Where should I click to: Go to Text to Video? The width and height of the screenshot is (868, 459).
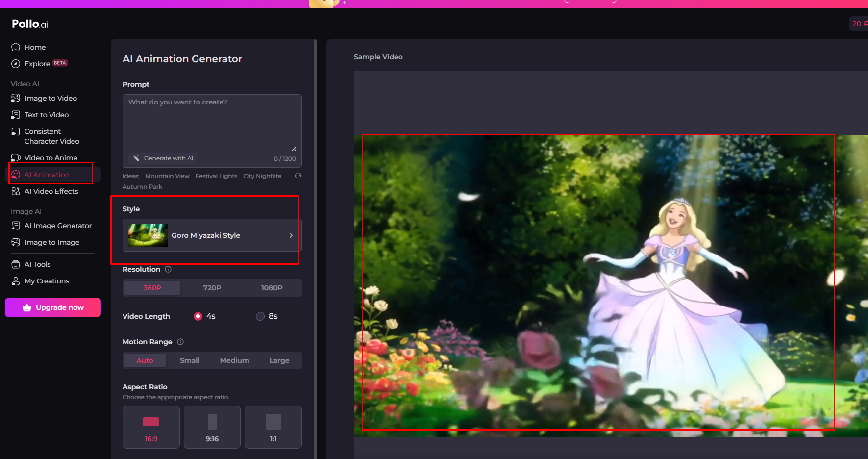(47, 115)
